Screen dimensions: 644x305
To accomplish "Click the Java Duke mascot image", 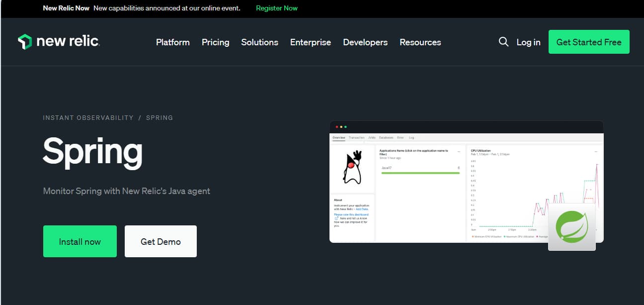I will pos(352,167).
